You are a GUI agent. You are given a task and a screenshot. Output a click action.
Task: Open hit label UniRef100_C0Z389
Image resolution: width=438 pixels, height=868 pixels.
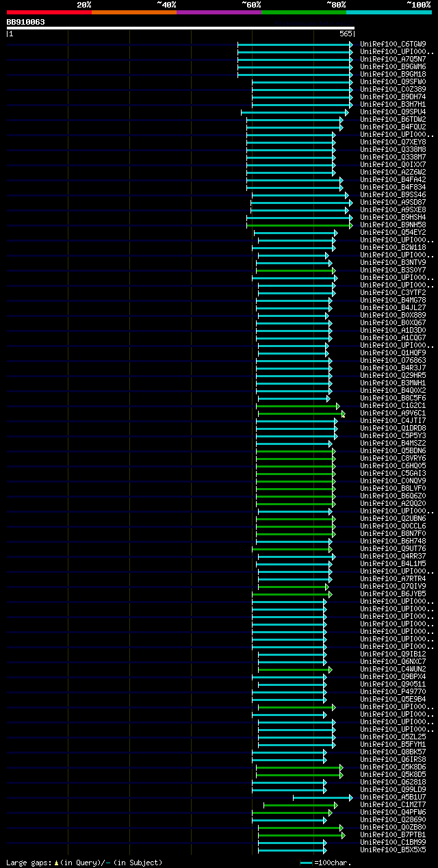click(x=393, y=89)
